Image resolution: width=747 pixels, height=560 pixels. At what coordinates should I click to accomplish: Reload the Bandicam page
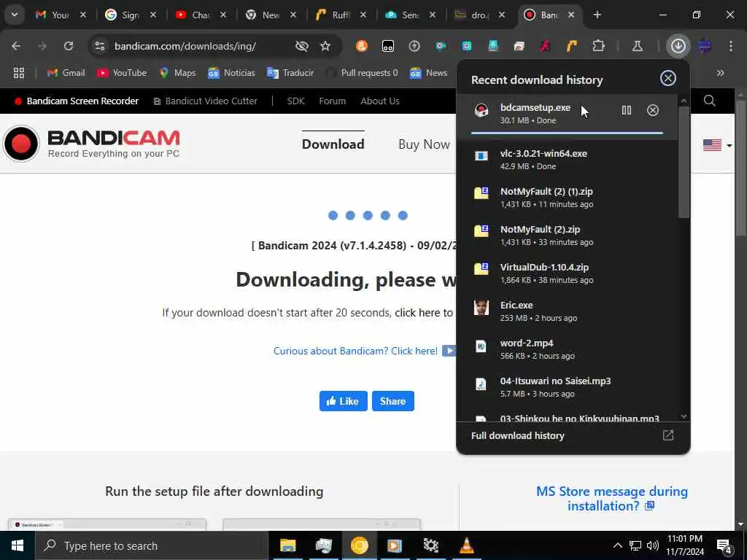click(69, 46)
